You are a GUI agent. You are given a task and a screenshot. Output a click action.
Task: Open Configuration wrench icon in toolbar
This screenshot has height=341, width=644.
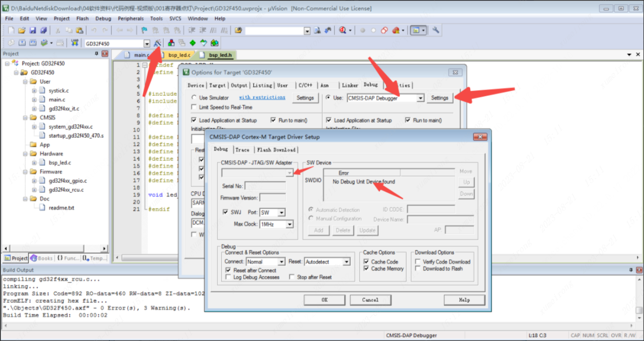click(436, 31)
